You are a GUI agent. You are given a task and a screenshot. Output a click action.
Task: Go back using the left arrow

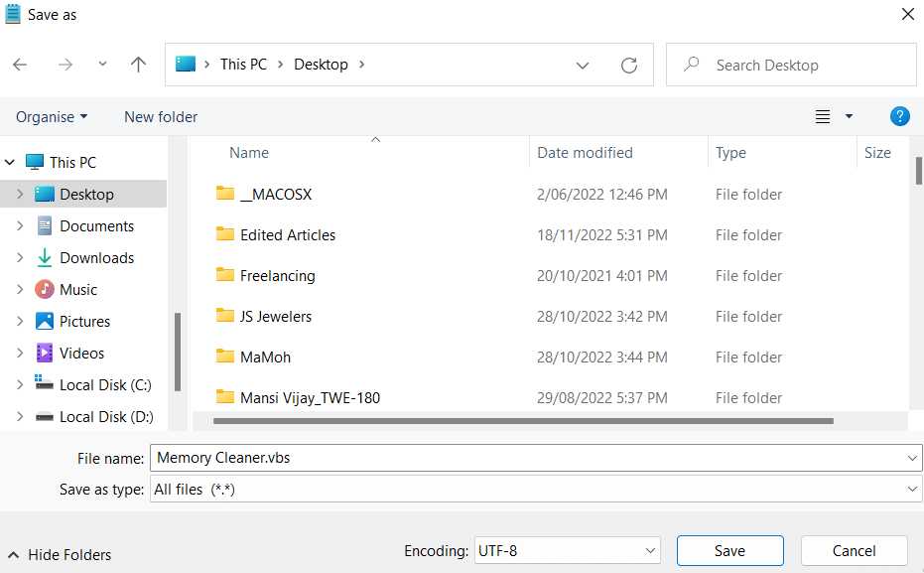pos(20,65)
